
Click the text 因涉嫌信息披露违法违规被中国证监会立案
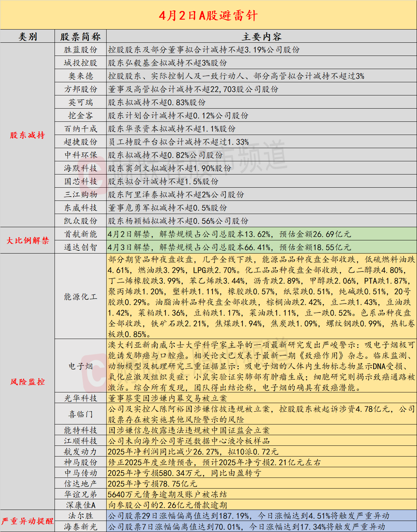(x=189, y=431)
